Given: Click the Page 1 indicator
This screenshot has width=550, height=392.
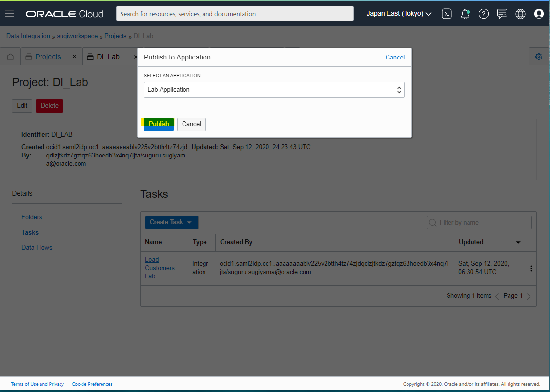Looking at the screenshot, I should click(x=513, y=296).
